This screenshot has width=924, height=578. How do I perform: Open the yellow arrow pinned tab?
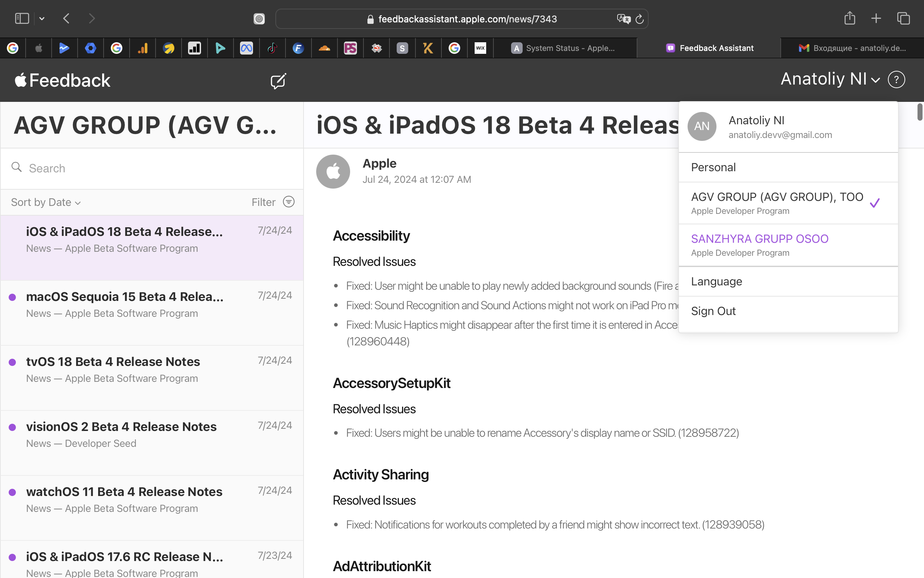coord(169,48)
